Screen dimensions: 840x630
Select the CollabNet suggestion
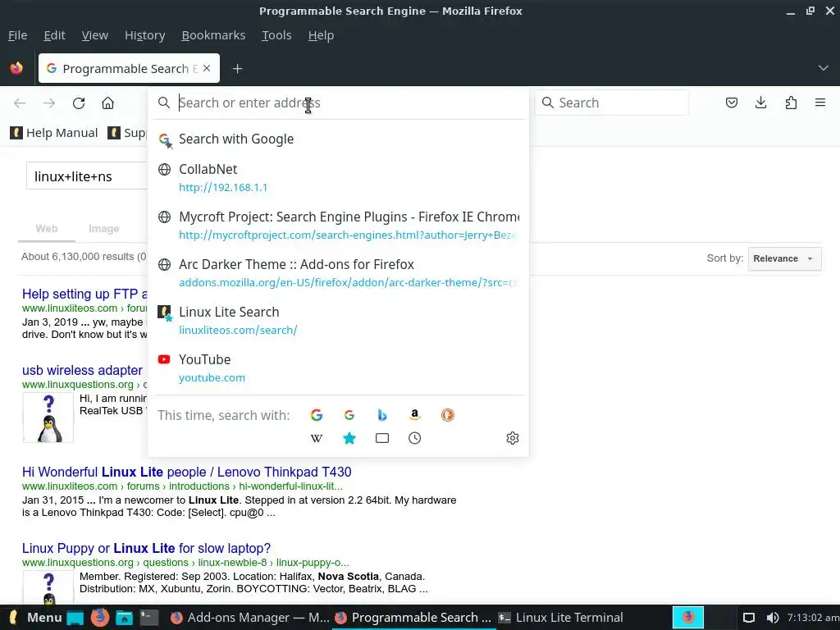(338, 178)
